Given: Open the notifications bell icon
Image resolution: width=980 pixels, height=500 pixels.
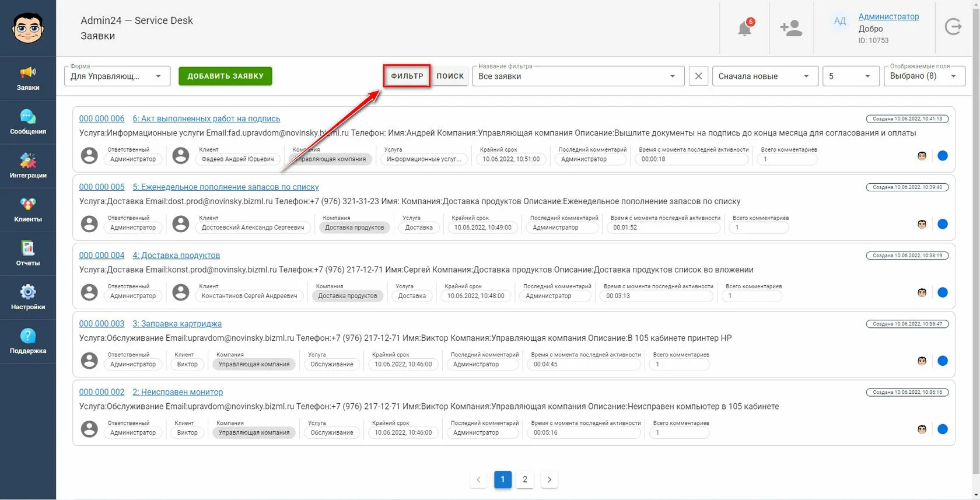Looking at the screenshot, I should (x=745, y=27).
